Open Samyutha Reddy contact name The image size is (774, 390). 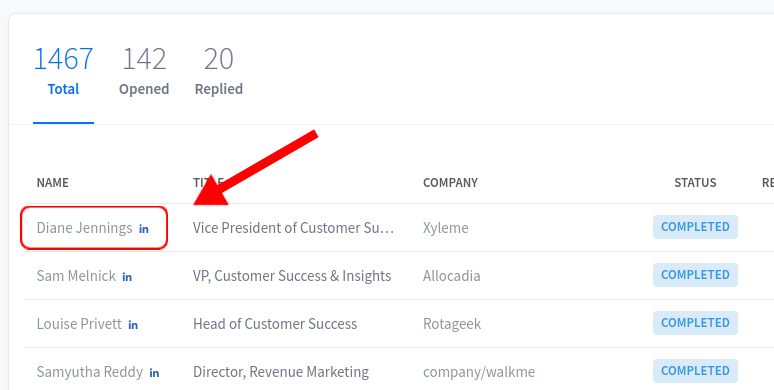90,372
